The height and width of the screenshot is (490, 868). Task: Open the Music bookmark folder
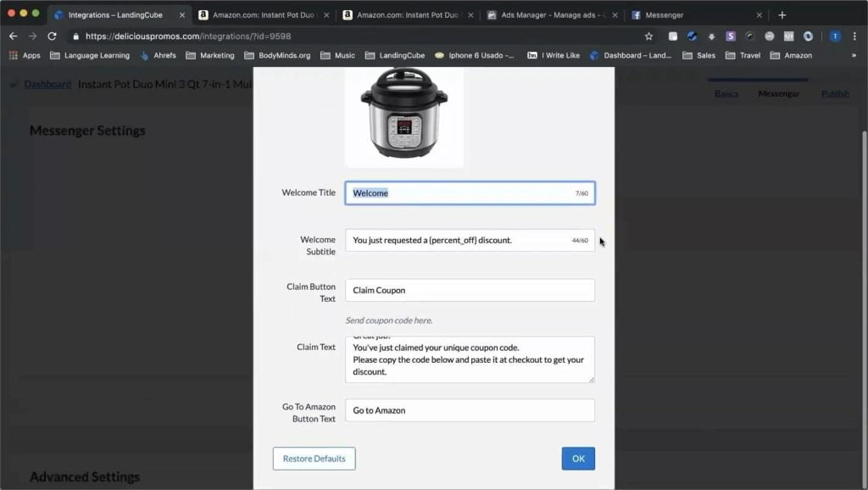click(337, 55)
